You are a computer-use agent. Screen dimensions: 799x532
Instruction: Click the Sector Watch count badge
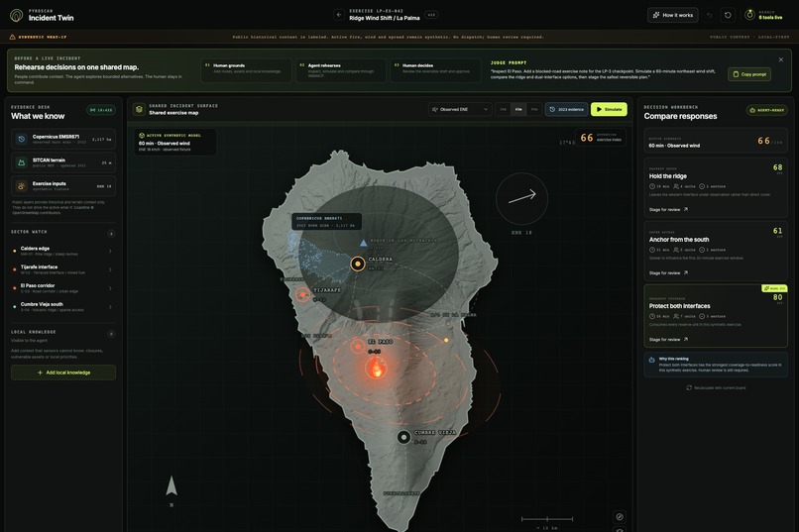111,234
